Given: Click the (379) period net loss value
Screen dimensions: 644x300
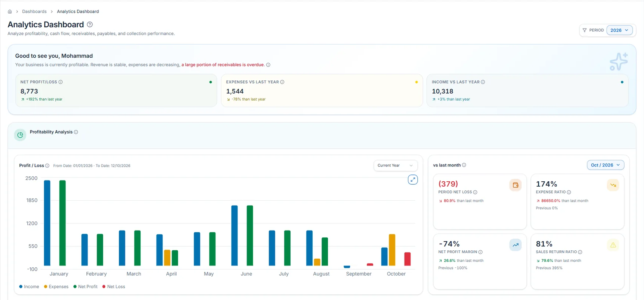Looking at the screenshot, I should pyautogui.click(x=448, y=184).
